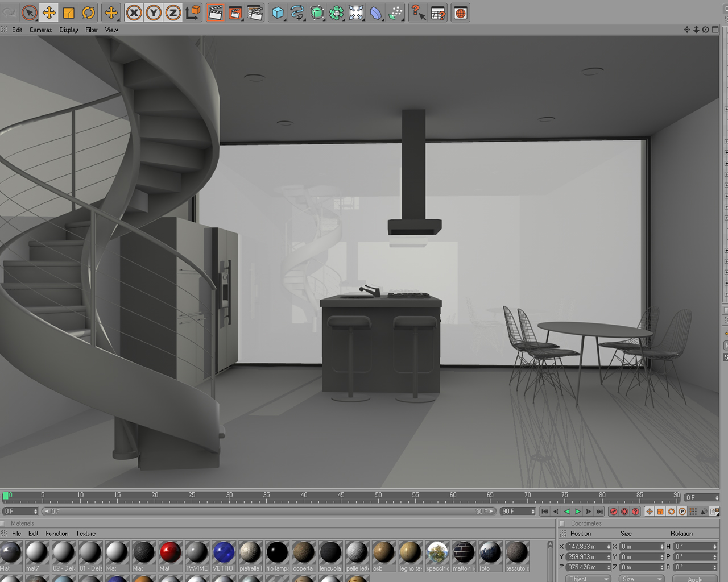Open the viewport Filter menu
Image resolution: width=728 pixels, height=582 pixels.
click(92, 30)
